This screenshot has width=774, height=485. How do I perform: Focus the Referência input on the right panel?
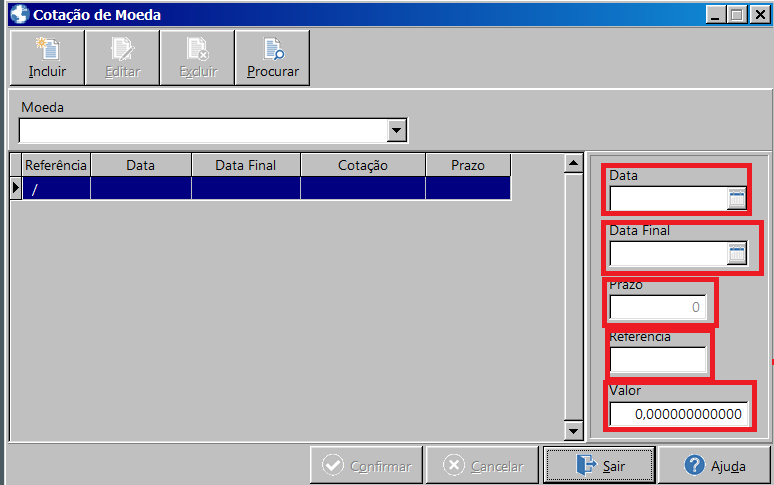[658, 360]
